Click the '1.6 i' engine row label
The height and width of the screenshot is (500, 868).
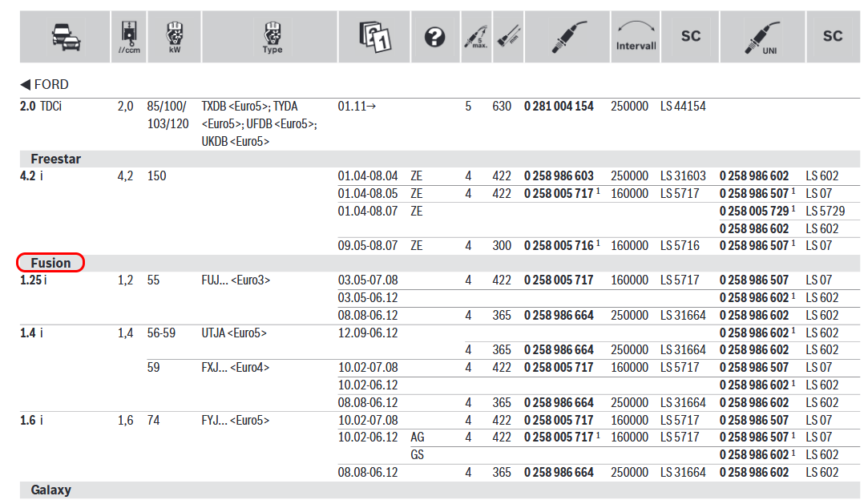tap(31, 420)
